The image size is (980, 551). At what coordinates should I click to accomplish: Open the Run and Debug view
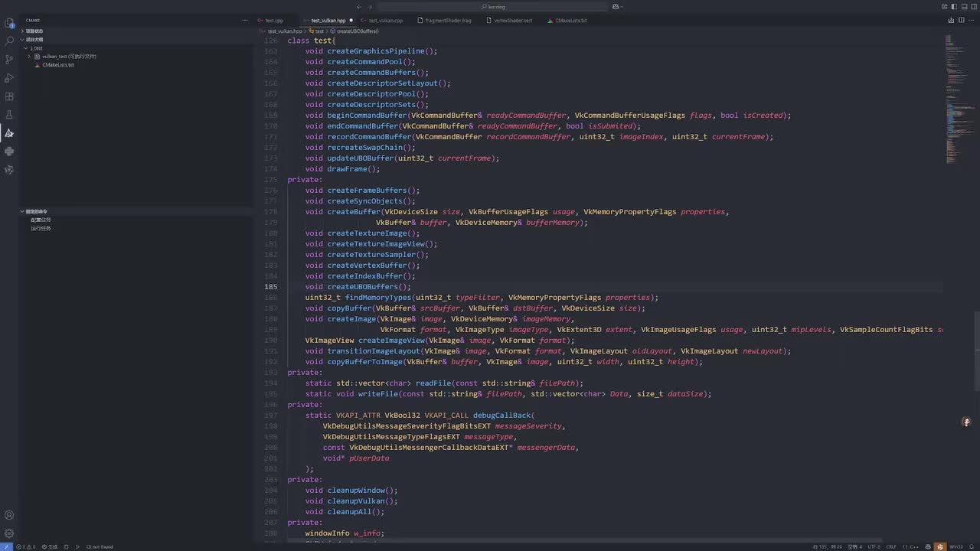click(x=9, y=78)
